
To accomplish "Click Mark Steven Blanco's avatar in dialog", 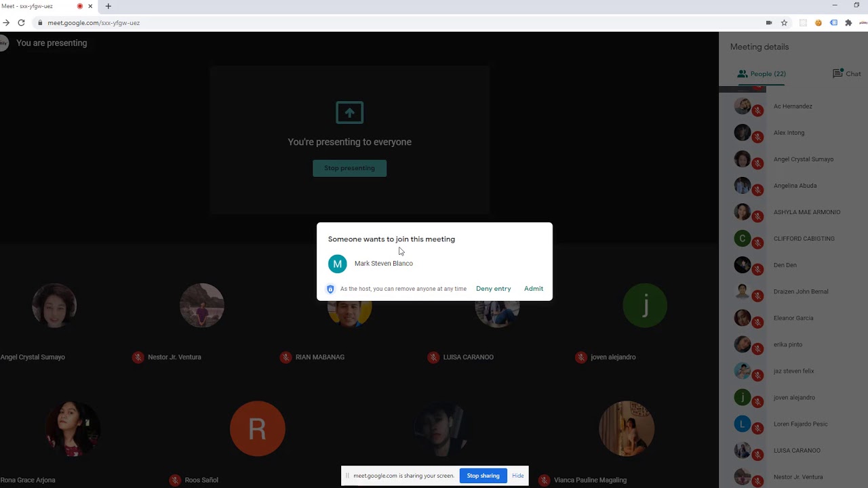I will pos(337,264).
